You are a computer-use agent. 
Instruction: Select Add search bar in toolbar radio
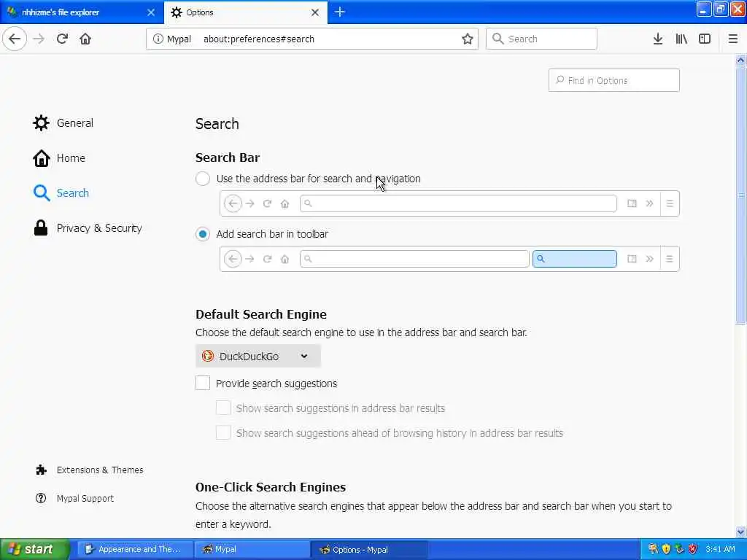tap(203, 234)
